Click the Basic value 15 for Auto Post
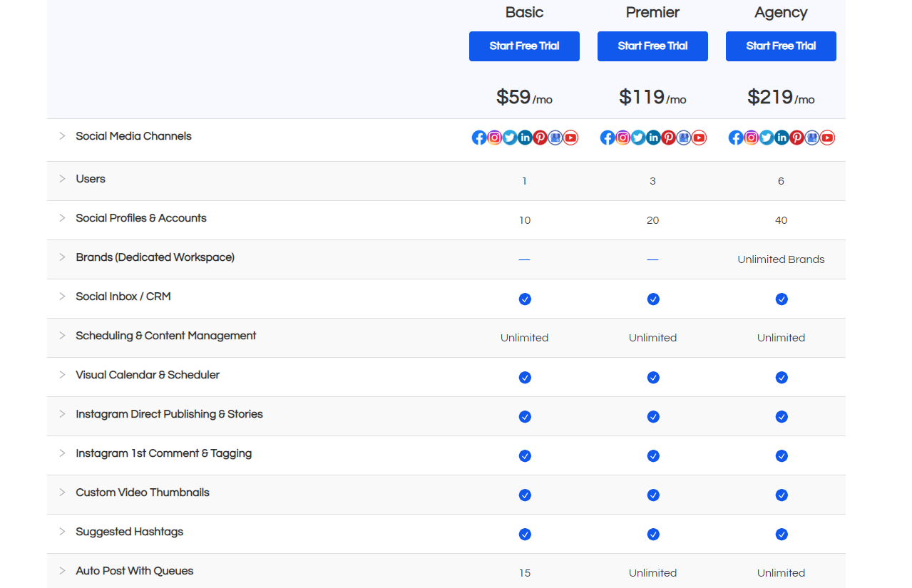912x588 pixels. [525, 573]
